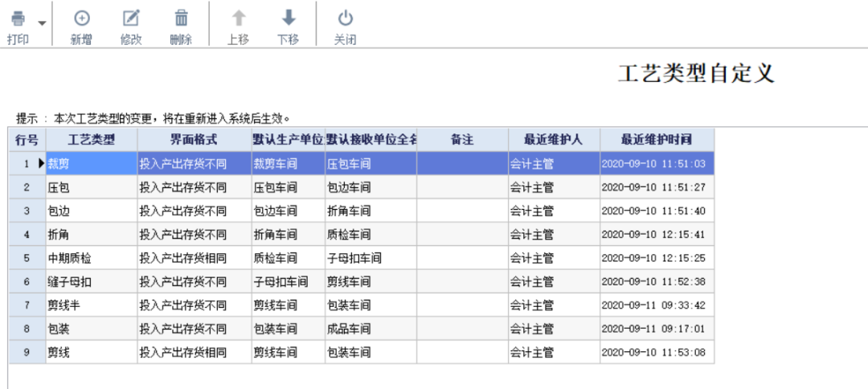The width and height of the screenshot is (868, 389).
Task: Click the Close (关闭) power icon
Action: (x=345, y=18)
